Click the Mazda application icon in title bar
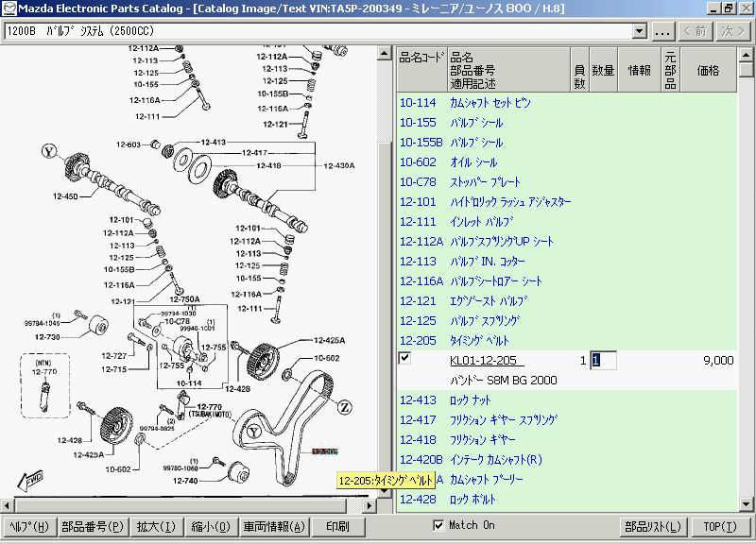This screenshot has height=544, width=756. 9,8
